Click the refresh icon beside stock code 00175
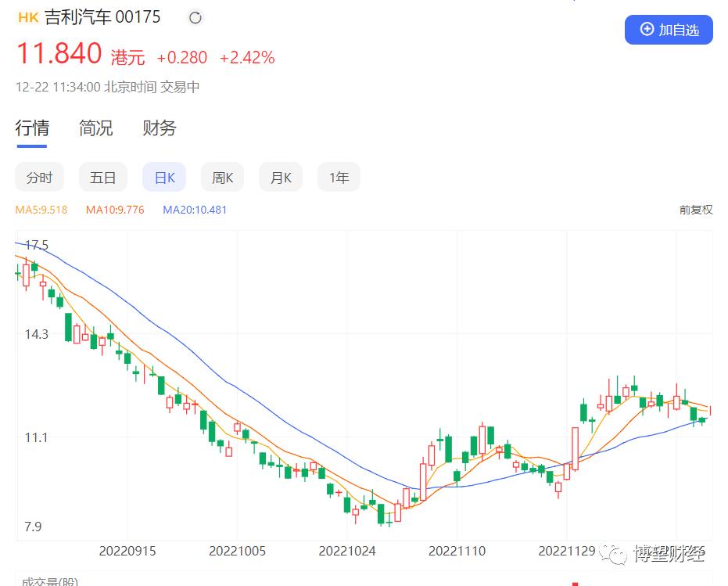The height and width of the screenshot is (586, 728). 195,18
